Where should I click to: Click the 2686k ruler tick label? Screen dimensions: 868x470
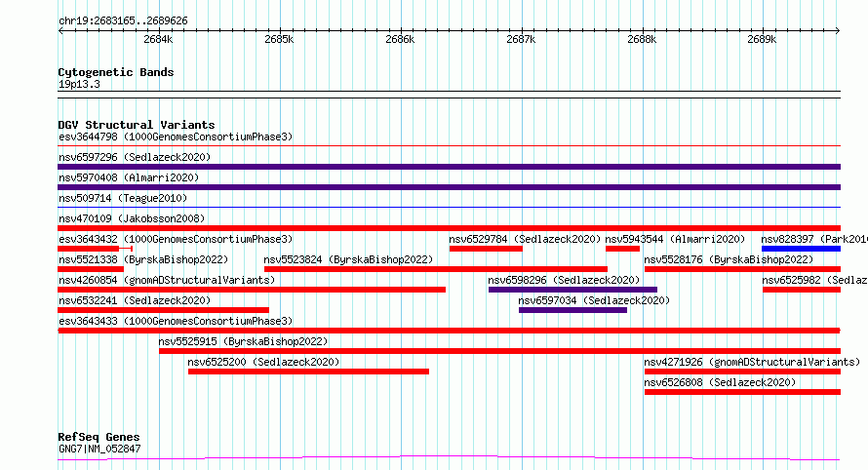click(400, 39)
